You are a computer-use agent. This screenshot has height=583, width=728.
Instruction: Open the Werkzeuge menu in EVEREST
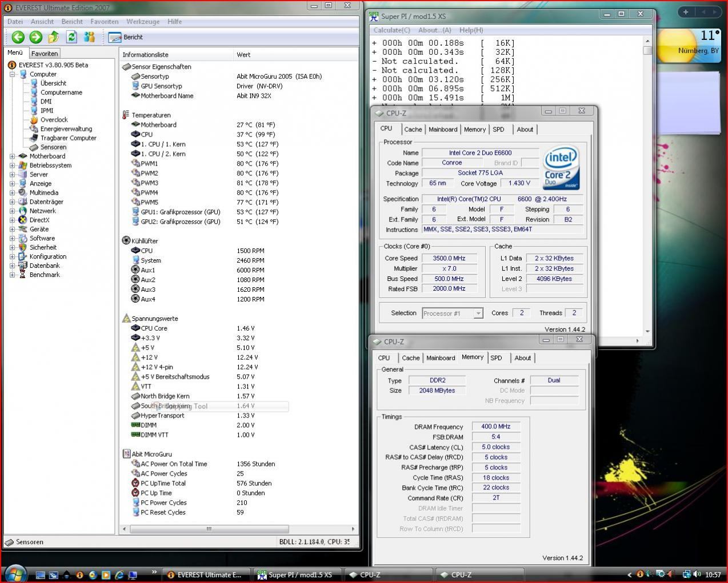coord(143,22)
